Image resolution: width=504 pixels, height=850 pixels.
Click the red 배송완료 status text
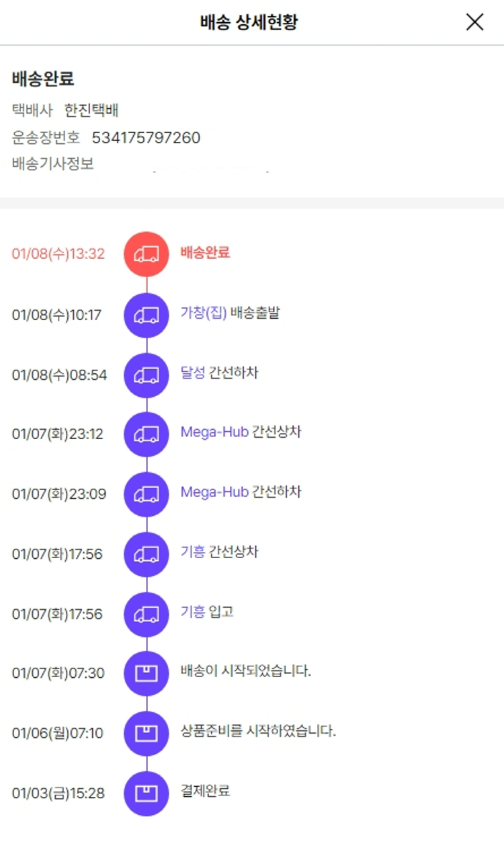tap(205, 253)
